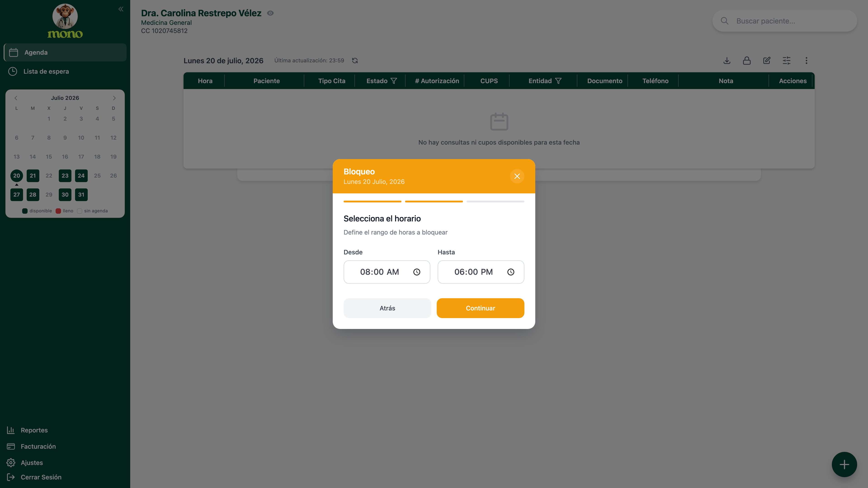Click the green plus floating button
The width and height of the screenshot is (868, 488).
click(844, 465)
